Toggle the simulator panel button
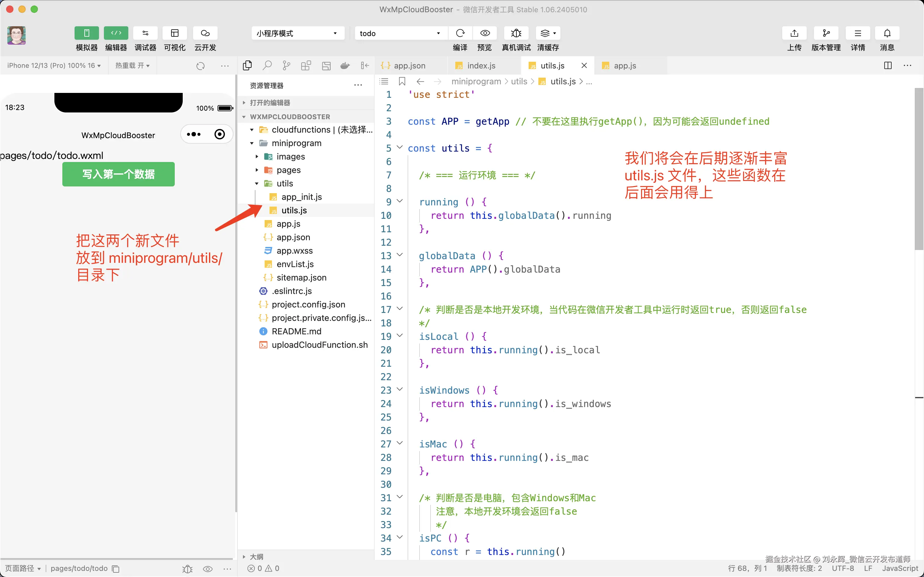Screen dimensions: 924x577 point(86,33)
